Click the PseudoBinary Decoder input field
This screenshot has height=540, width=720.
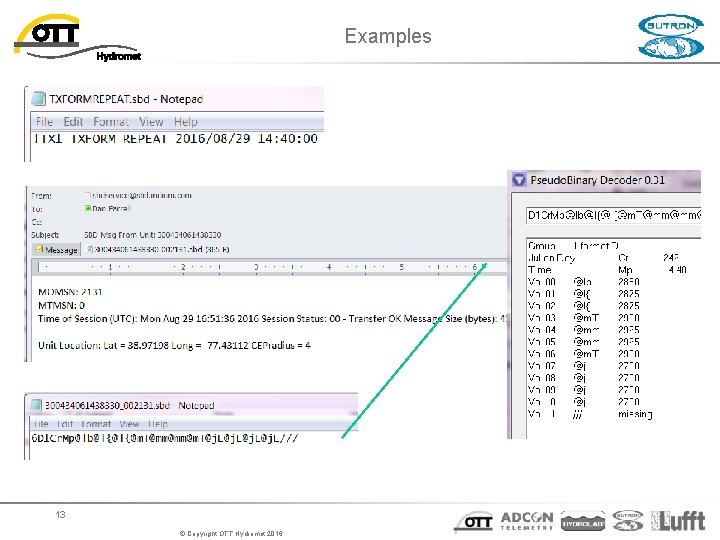coord(613,215)
